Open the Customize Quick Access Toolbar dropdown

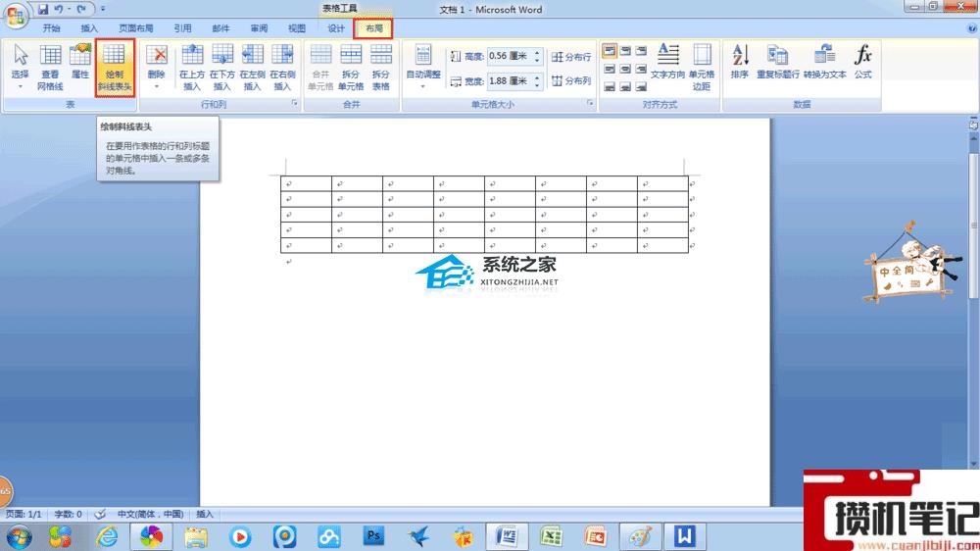(x=103, y=9)
